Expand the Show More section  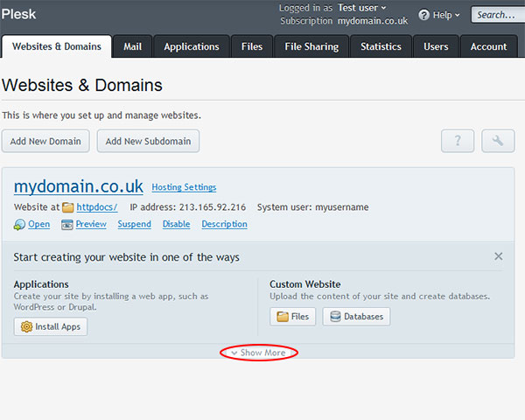pyautogui.click(x=258, y=353)
